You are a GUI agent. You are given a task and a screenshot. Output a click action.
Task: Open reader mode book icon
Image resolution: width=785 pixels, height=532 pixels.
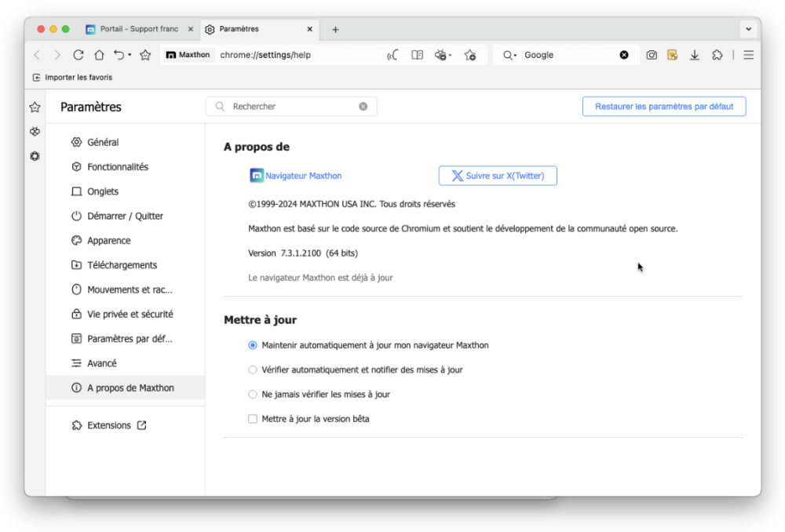pos(418,55)
